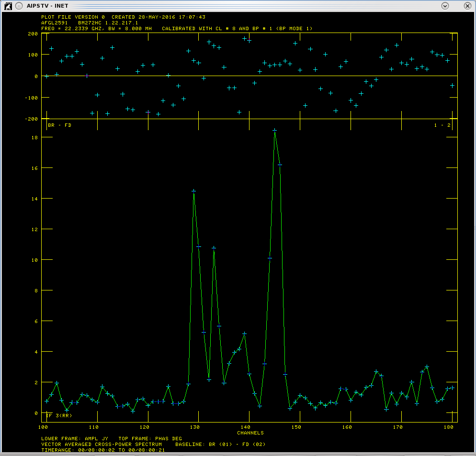This screenshot has height=456, width=476.
Task: Click the 'IF 3(RR)' label in lower frame
Action: click(x=59, y=415)
